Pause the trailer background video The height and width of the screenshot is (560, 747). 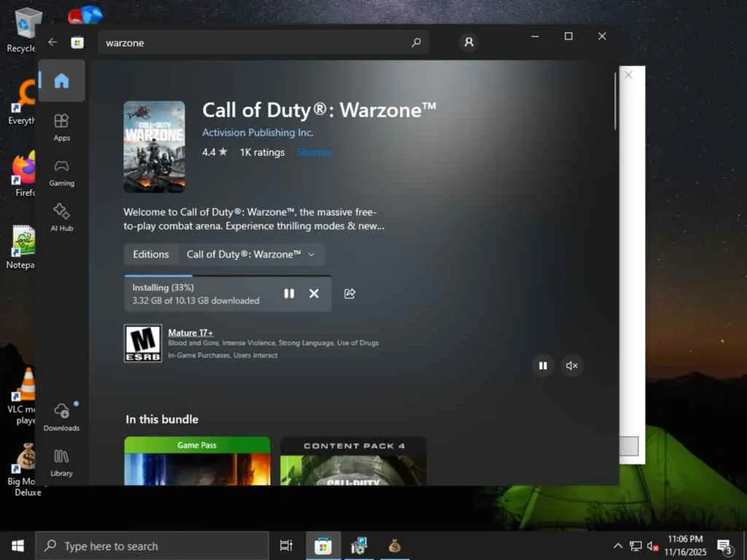[x=543, y=366]
